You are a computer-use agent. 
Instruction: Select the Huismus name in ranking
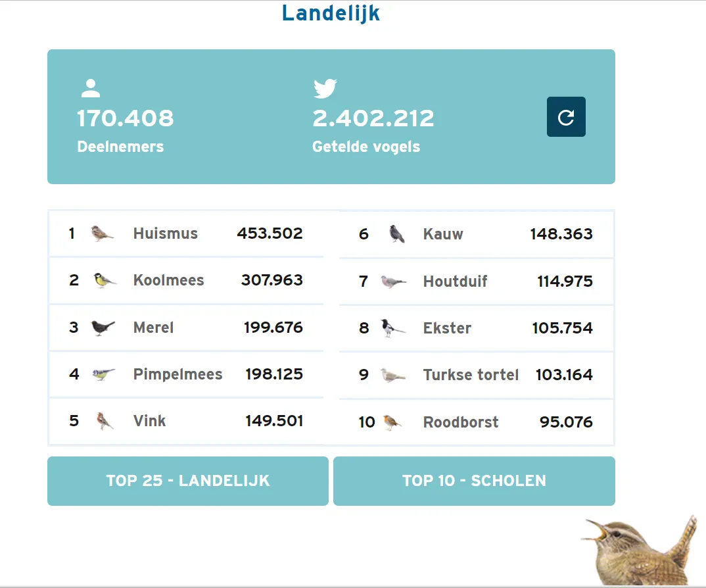point(165,233)
